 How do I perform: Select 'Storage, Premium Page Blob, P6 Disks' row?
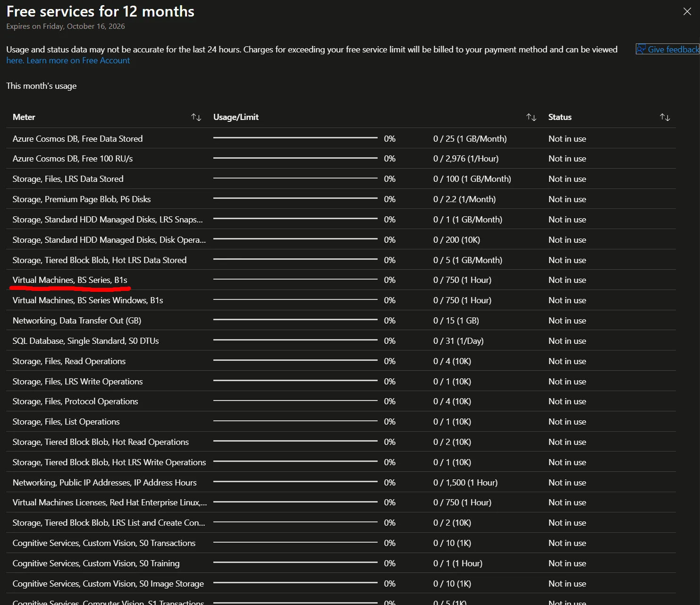[x=341, y=199]
